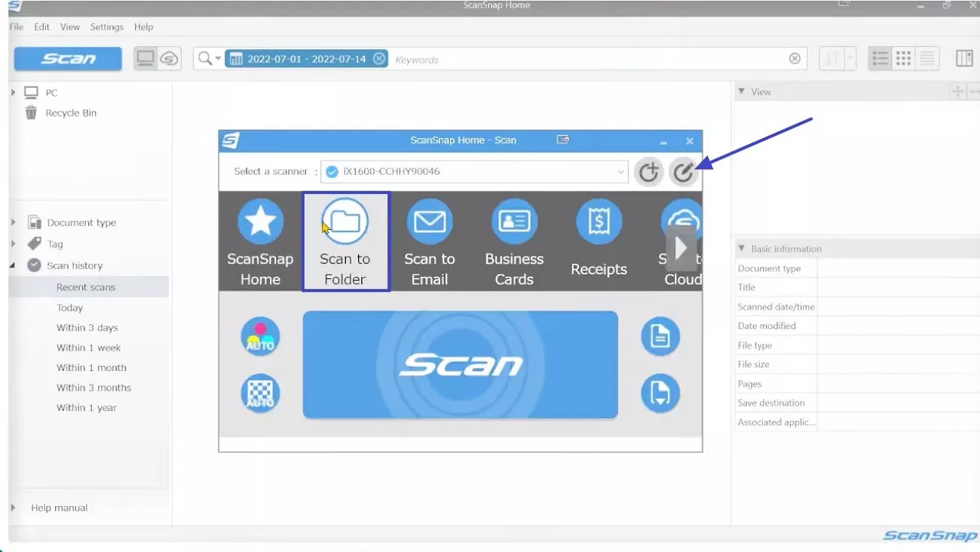Click the auto color detection icon
Image resolution: width=980 pixels, height=552 pixels.
coord(260,336)
